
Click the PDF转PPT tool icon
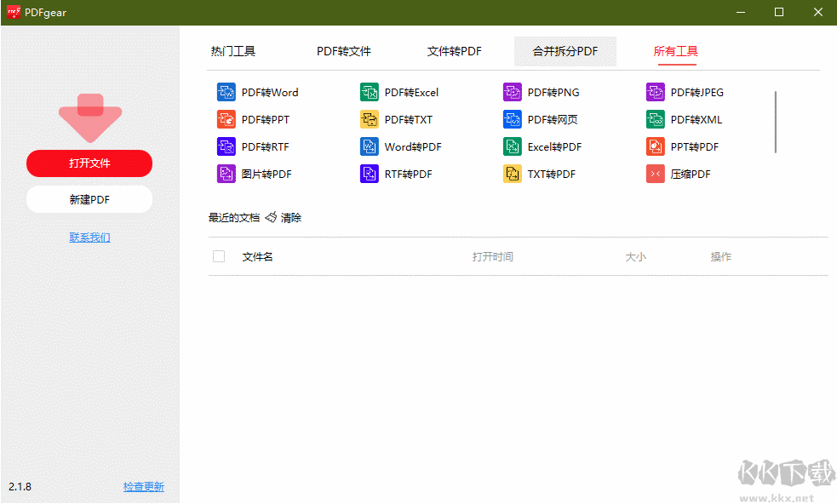tap(226, 119)
